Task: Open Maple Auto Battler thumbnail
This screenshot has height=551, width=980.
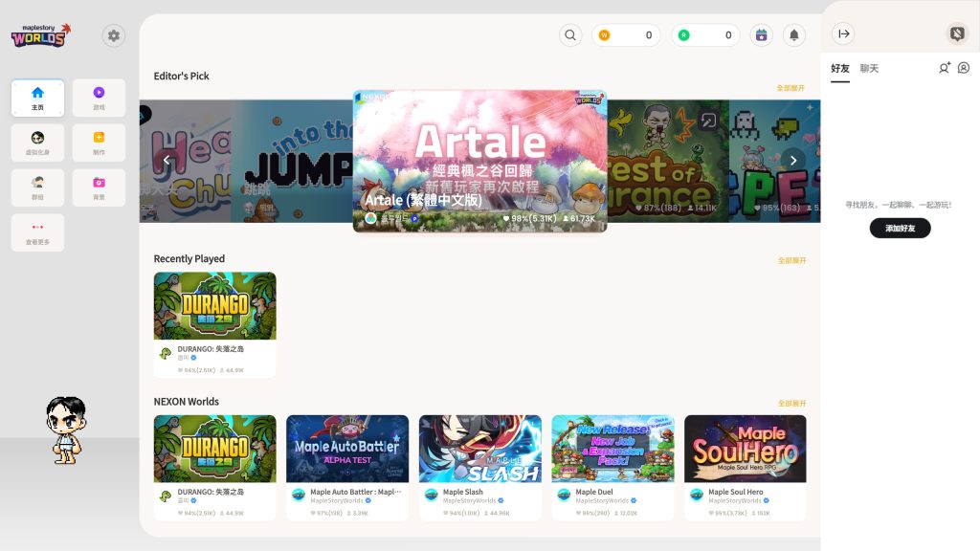Action: [347, 449]
